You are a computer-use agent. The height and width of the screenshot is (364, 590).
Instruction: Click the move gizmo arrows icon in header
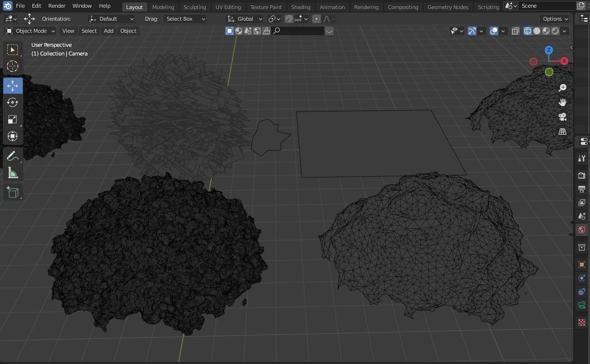(29, 19)
